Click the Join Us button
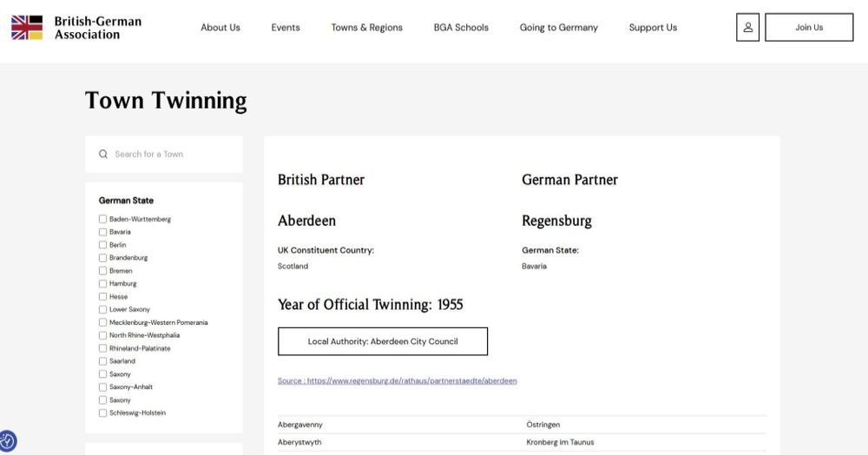This screenshot has width=868, height=455. point(809,27)
